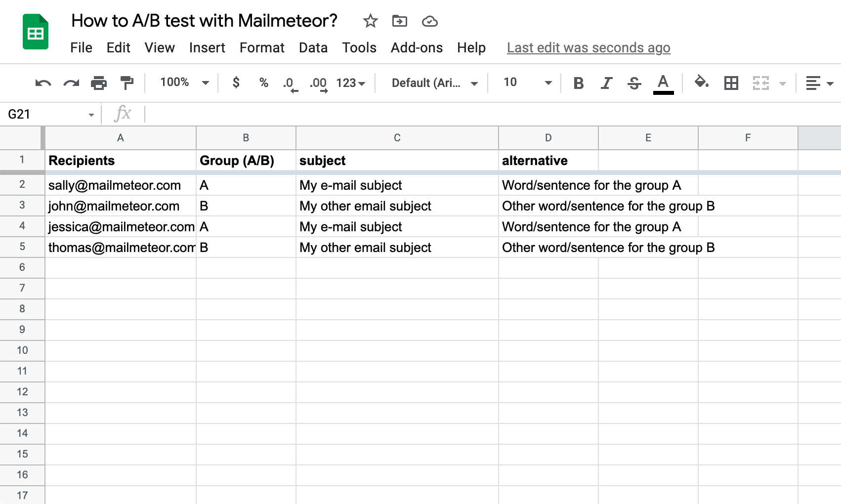Expand the Name box dropdown arrow
Screen dimensions: 841x504
[x=91, y=115]
